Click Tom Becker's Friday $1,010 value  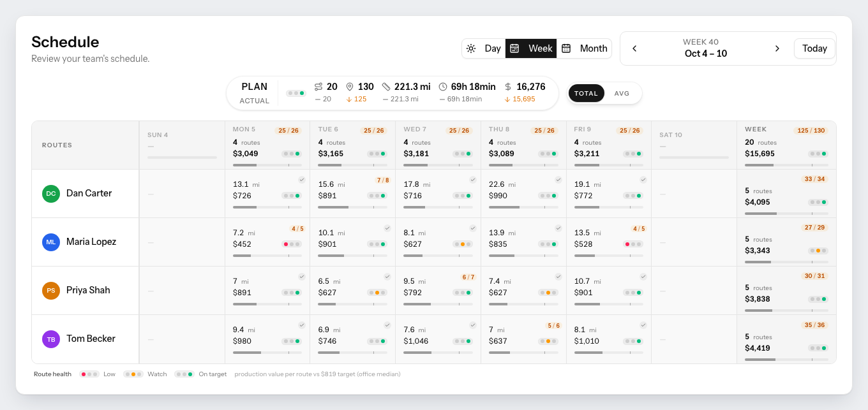(587, 341)
